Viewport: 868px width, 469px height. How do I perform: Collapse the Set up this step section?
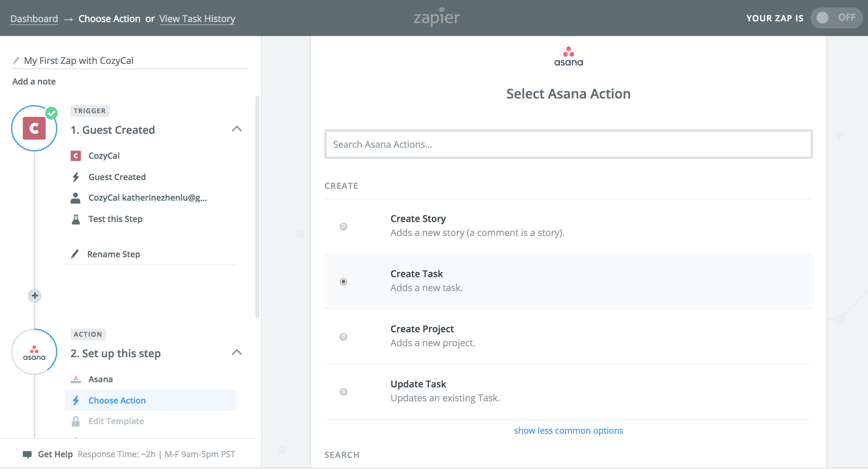coord(237,352)
